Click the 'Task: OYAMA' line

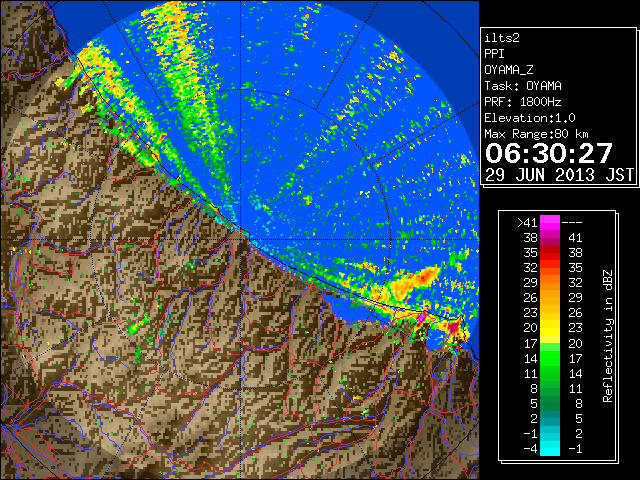(x=523, y=86)
